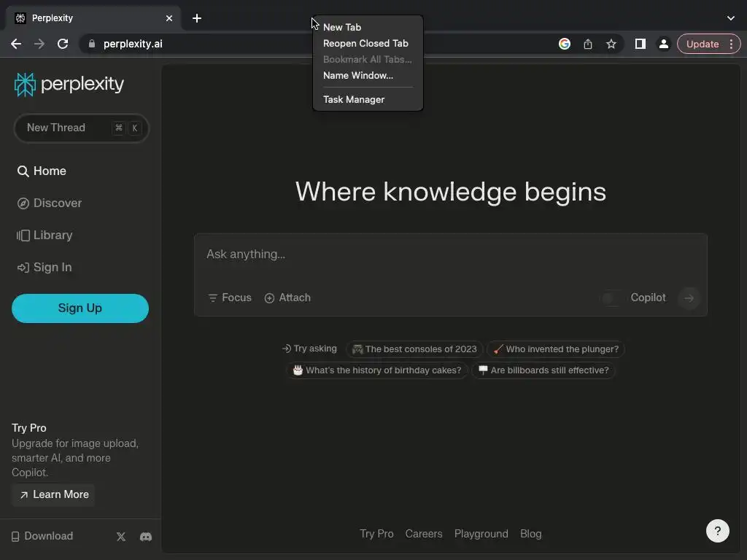This screenshot has width=747, height=560.
Task: Click the Update button in toolbar
Action: 703,44
